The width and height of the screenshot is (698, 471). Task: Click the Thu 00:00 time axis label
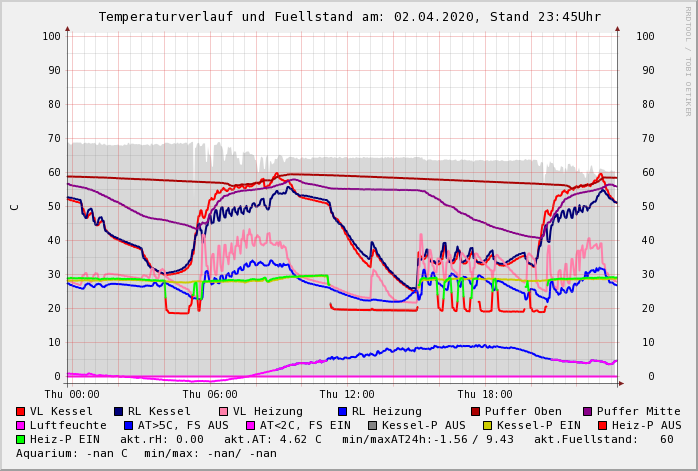click(x=72, y=394)
